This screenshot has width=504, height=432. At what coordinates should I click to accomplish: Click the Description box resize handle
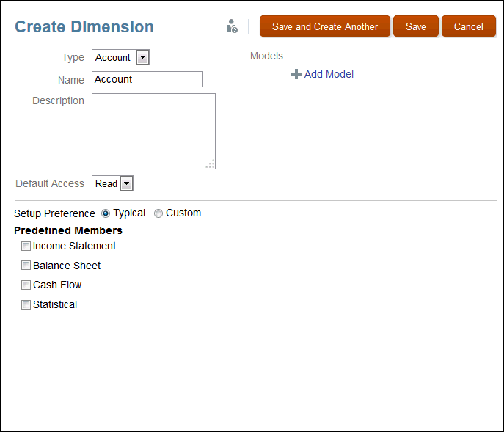211,164
